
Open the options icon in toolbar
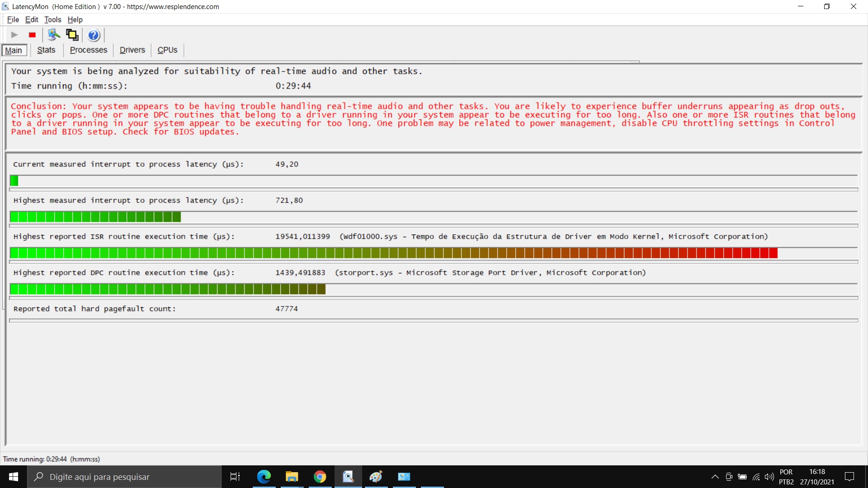[54, 35]
